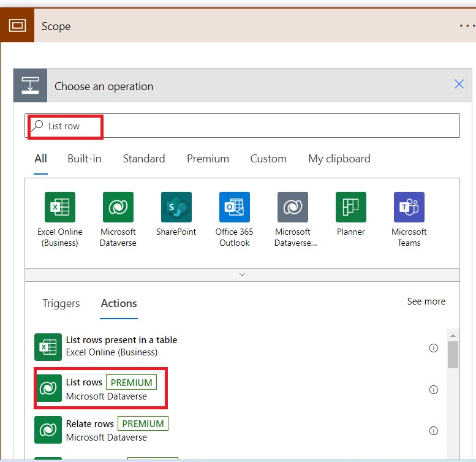Switch to the Premium tab
Image resolution: width=476 pixels, height=462 pixels.
(x=208, y=159)
